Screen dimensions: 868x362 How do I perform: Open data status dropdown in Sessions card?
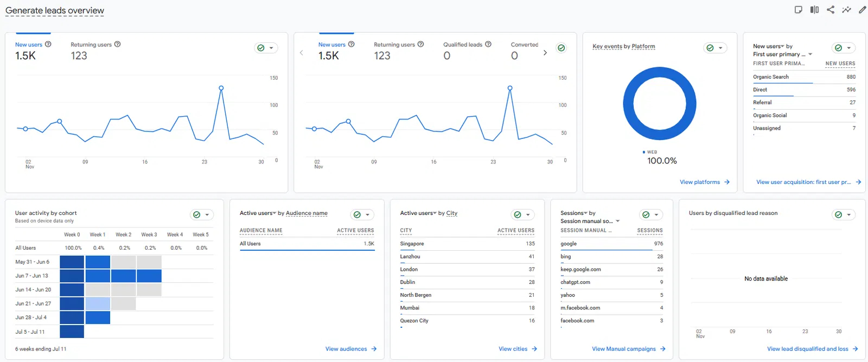tap(651, 214)
